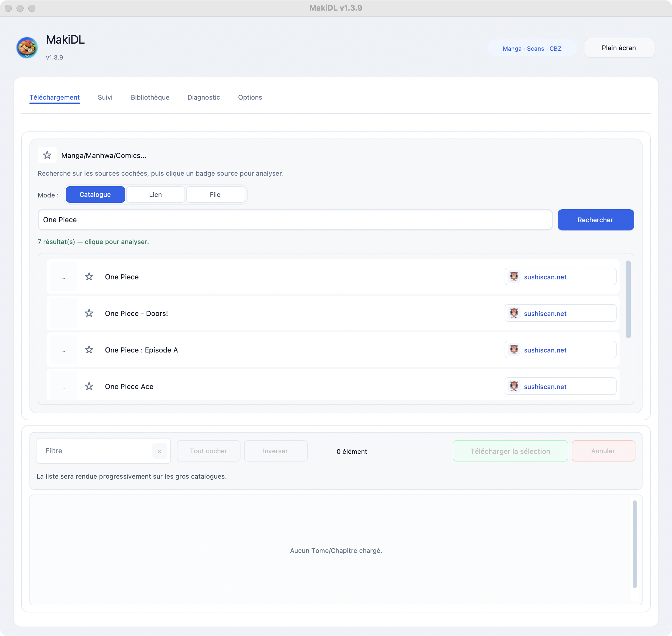Image resolution: width=672 pixels, height=636 pixels.
Task: Open the Téléchargement tab
Action: pyautogui.click(x=55, y=97)
